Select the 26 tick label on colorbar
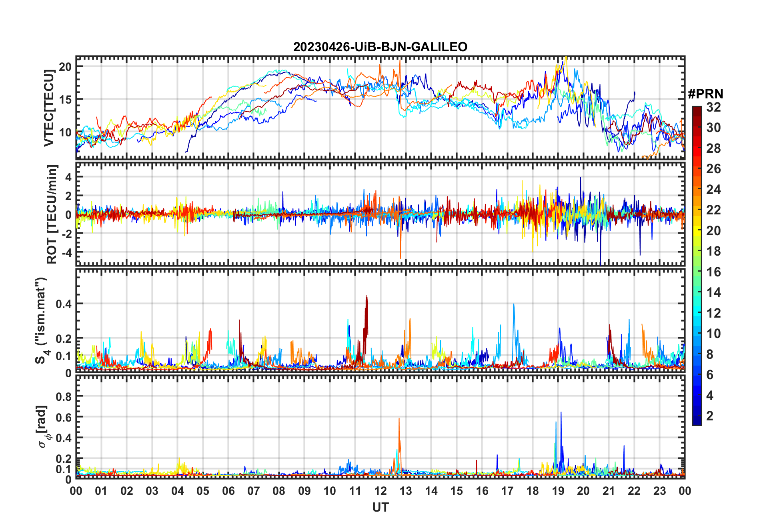This screenshot has height=532, width=761. point(713,168)
